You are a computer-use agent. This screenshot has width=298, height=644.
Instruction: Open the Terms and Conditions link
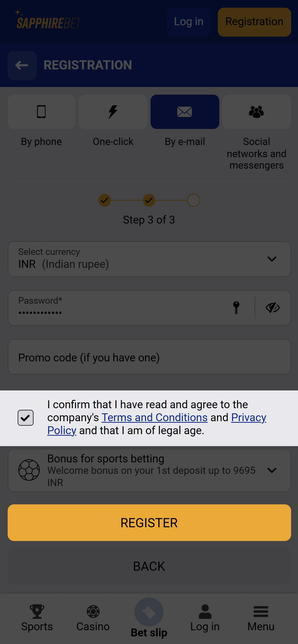[x=154, y=417]
